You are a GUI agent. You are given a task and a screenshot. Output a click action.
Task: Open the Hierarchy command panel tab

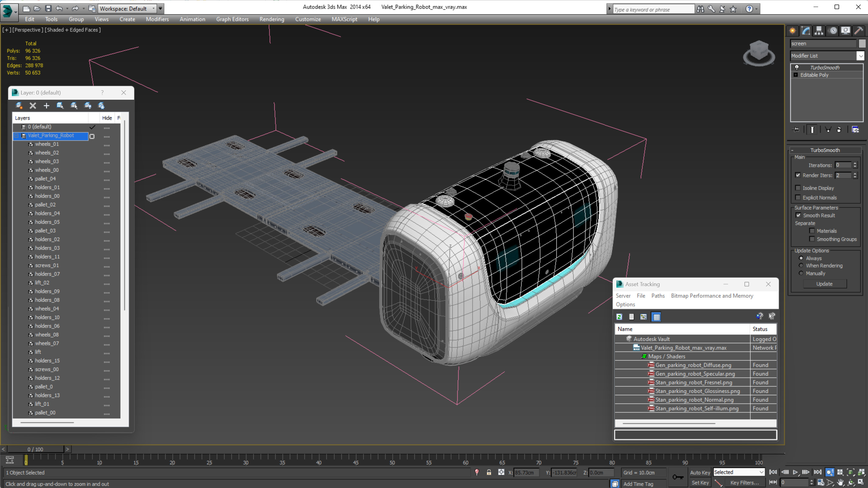click(819, 31)
